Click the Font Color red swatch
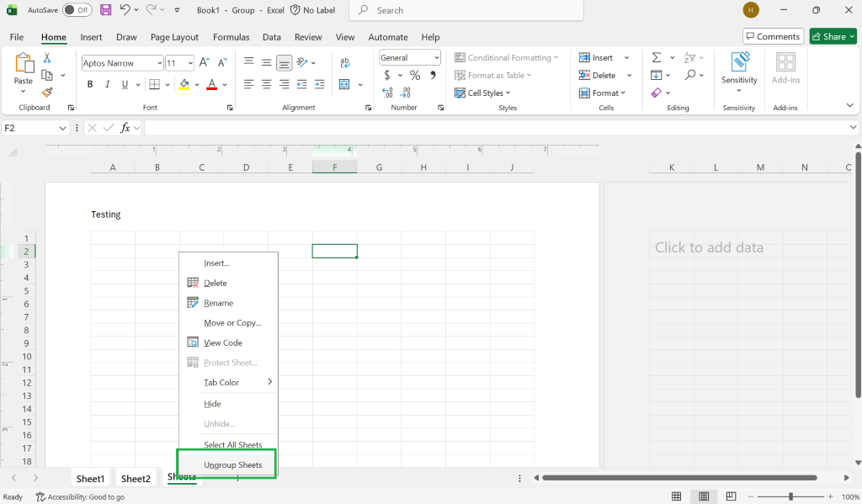862x504 pixels. click(211, 84)
